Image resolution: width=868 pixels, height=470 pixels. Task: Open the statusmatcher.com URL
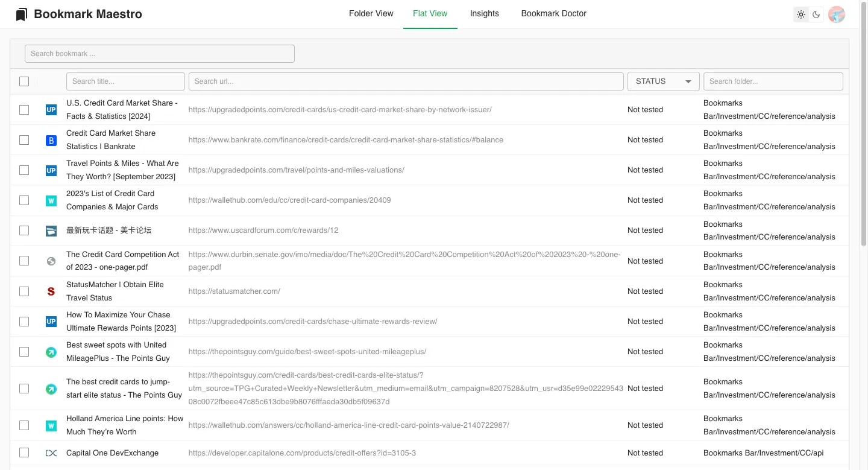pyautogui.click(x=234, y=291)
